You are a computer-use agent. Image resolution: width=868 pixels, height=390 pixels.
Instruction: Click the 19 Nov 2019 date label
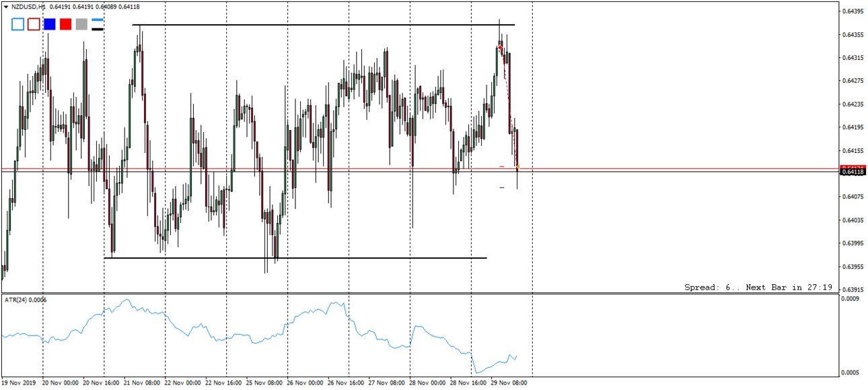(x=17, y=383)
